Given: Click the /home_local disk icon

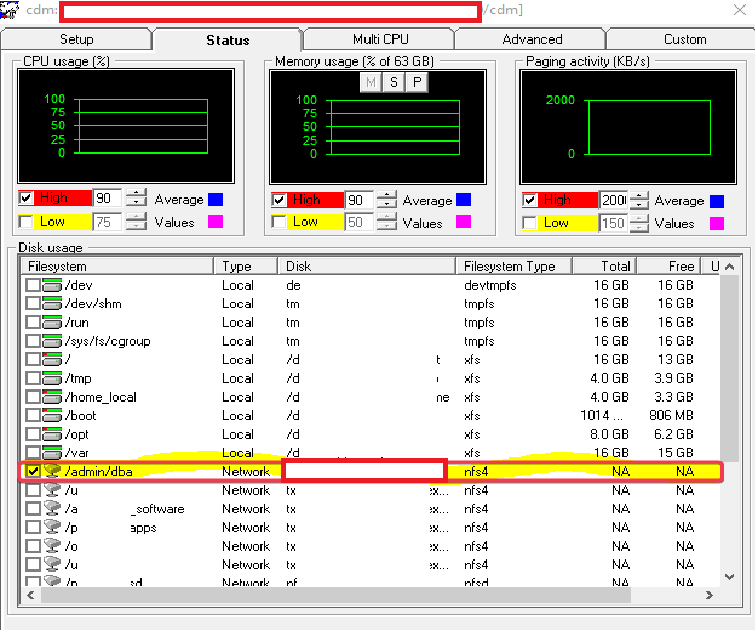Looking at the screenshot, I should pos(53,397).
